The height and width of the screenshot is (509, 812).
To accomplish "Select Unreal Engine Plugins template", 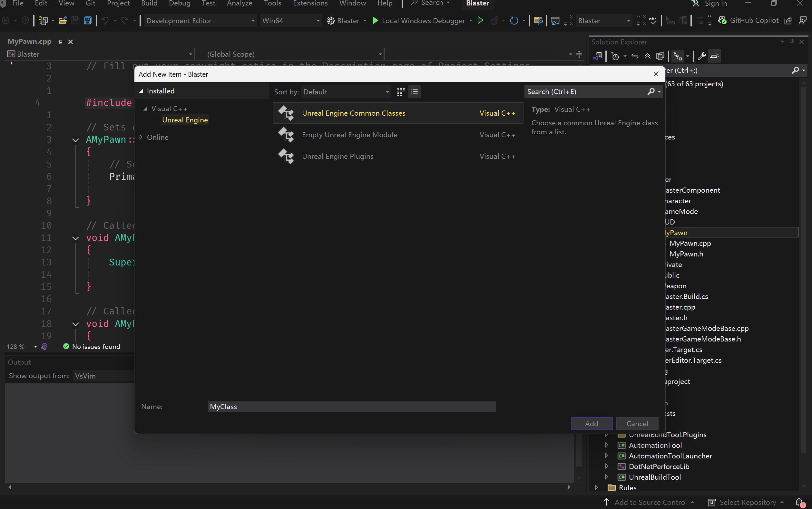I will [398, 156].
